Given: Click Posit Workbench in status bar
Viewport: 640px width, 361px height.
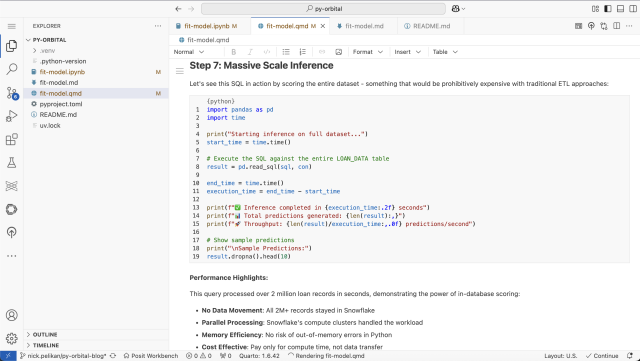Looking at the screenshot, I should click(x=151, y=356).
